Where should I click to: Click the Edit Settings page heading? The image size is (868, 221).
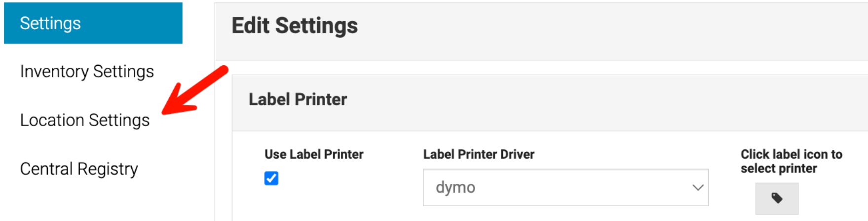point(295,26)
